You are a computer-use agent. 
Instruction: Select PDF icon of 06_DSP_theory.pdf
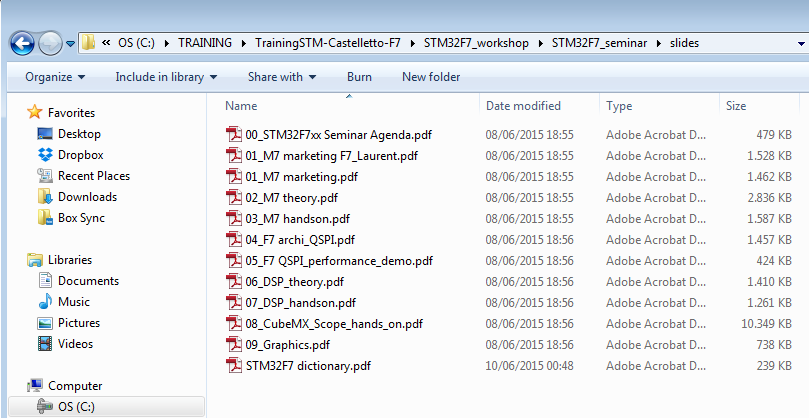pyautogui.click(x=234, y=282)
